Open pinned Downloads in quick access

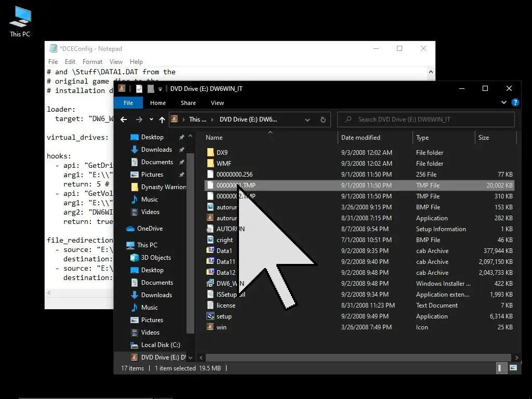(x=156, y=150)
